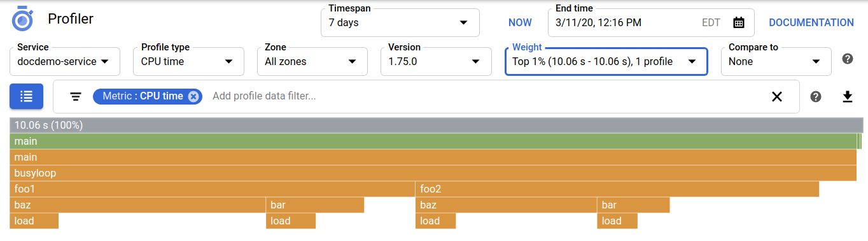Click the filter lines icon

[x=76, y=97]
